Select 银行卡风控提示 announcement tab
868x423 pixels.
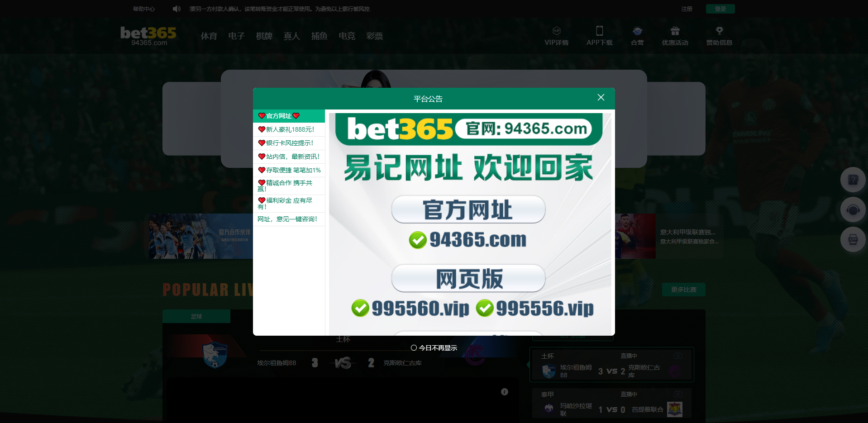coord(289,143)
